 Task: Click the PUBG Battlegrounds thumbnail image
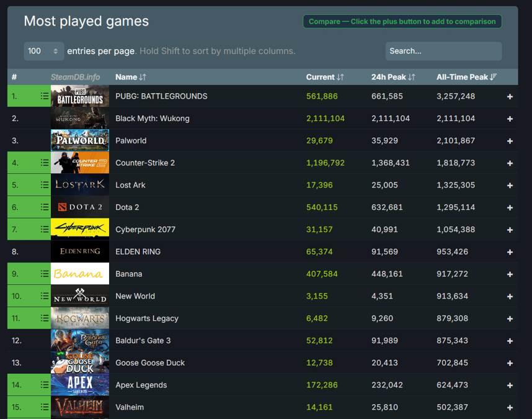[x=80, y=96]
